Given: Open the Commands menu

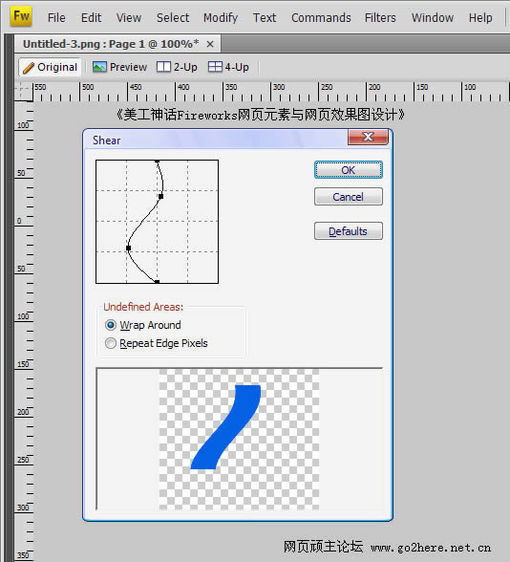Looking at the screenshot, I should coord(321,18).
